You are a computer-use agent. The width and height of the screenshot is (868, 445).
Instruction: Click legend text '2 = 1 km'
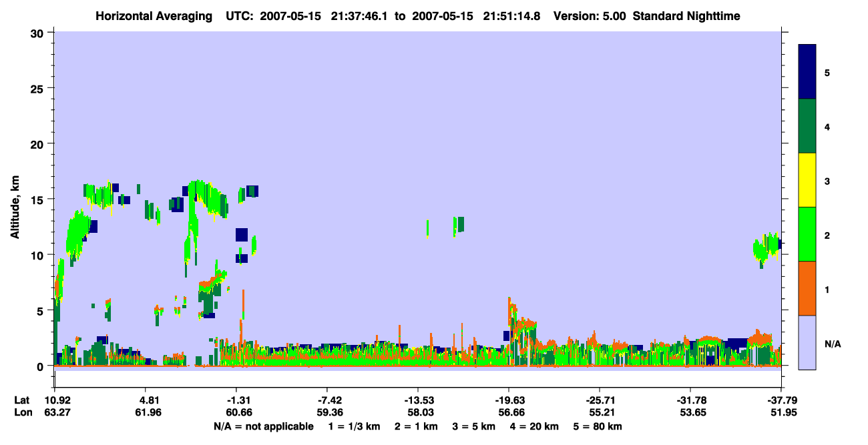tap(416, 426)
